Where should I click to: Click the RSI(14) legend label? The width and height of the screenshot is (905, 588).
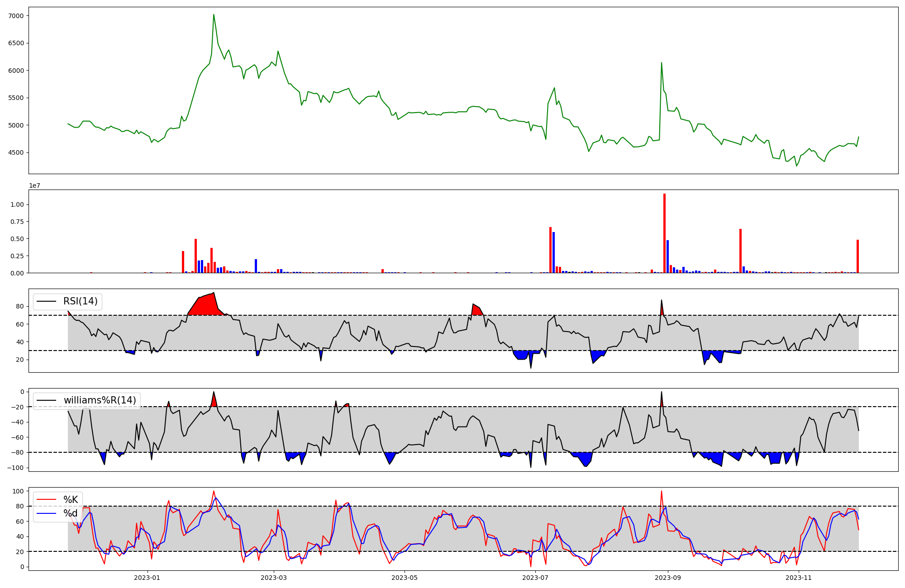[x=80, y=301]
